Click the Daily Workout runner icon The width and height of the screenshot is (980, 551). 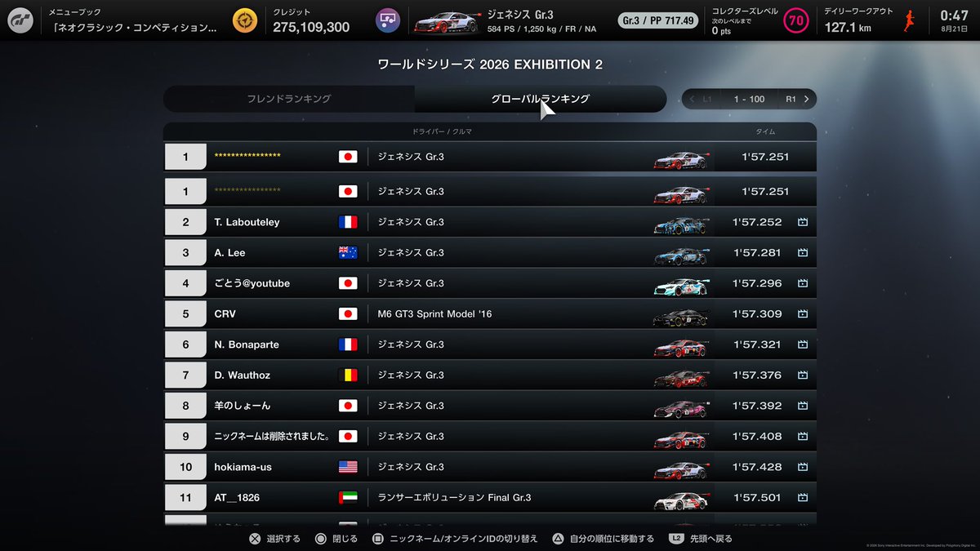[910, 20]
